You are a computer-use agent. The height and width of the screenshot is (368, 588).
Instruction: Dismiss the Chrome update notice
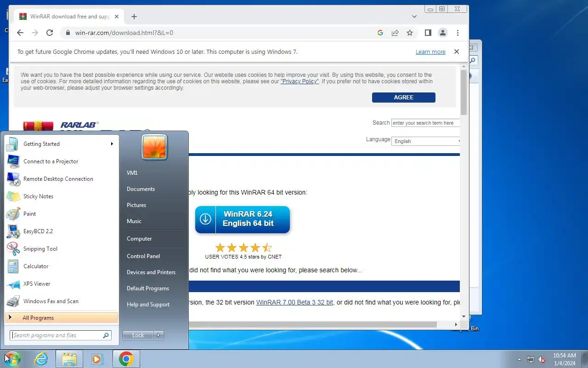click(x=457, y=52)
